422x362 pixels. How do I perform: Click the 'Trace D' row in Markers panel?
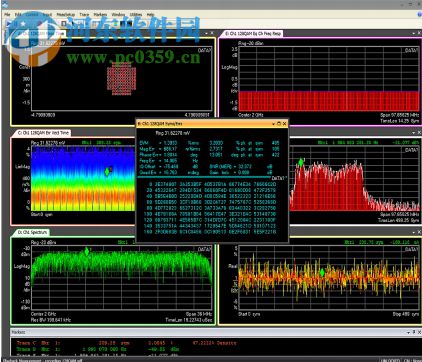click(98, 349)
